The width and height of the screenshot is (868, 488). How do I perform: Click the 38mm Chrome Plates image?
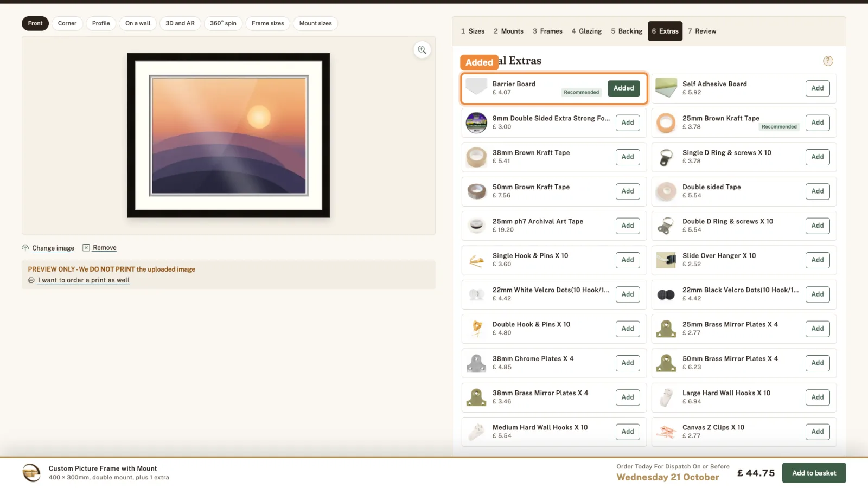coord(476,363)
